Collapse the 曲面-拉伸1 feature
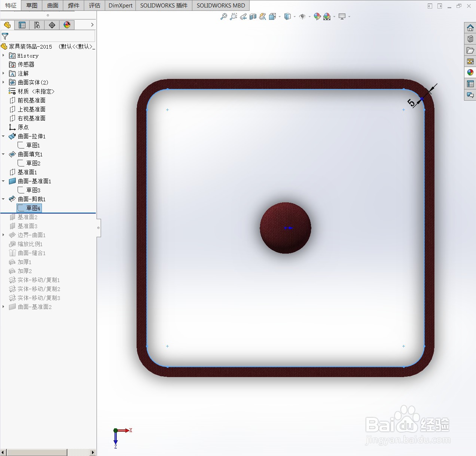The width and height of the screenshot is (476, 456). click(x=3, y=136)
